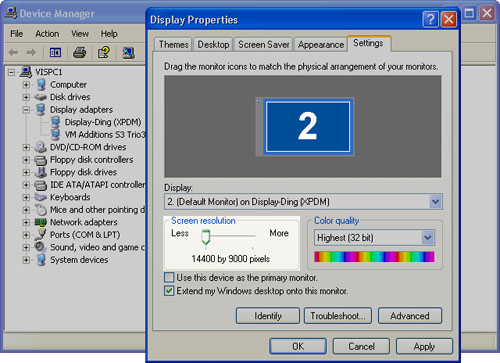Switch to the Desktop tab
This screenshot has height=363, width=500.
[213, 44]
